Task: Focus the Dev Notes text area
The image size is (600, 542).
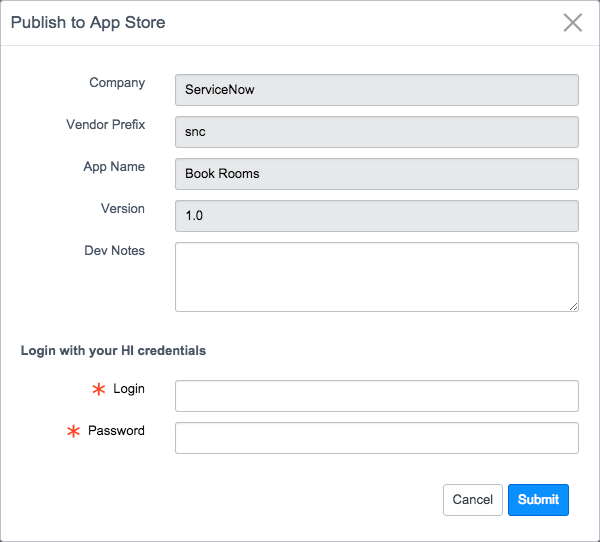Action: [x=377, y=277]
